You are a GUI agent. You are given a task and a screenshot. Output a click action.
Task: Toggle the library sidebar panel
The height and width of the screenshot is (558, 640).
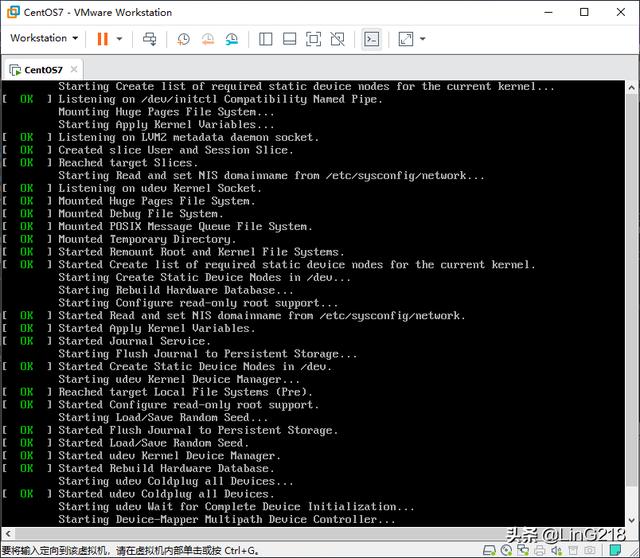pyautogui.click(x=266, y=39)
